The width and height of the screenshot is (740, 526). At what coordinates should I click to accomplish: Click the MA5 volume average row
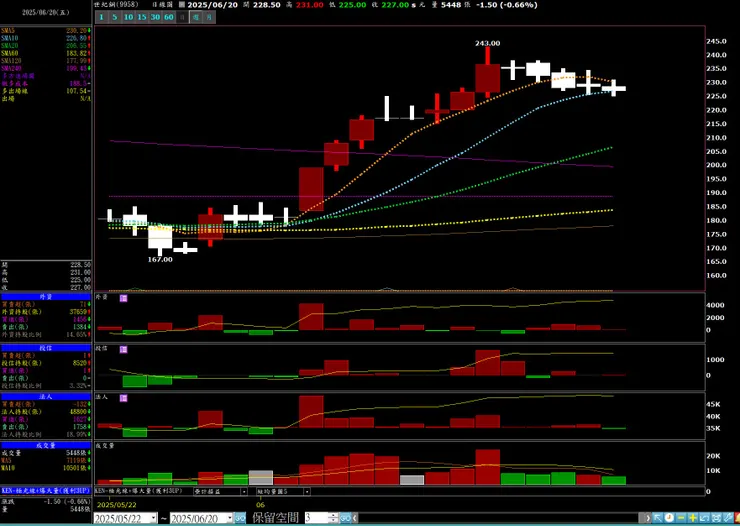(46, 460)
